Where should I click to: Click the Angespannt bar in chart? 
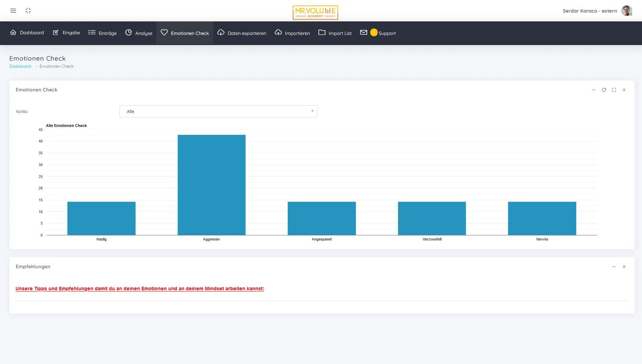click(322, 218)
